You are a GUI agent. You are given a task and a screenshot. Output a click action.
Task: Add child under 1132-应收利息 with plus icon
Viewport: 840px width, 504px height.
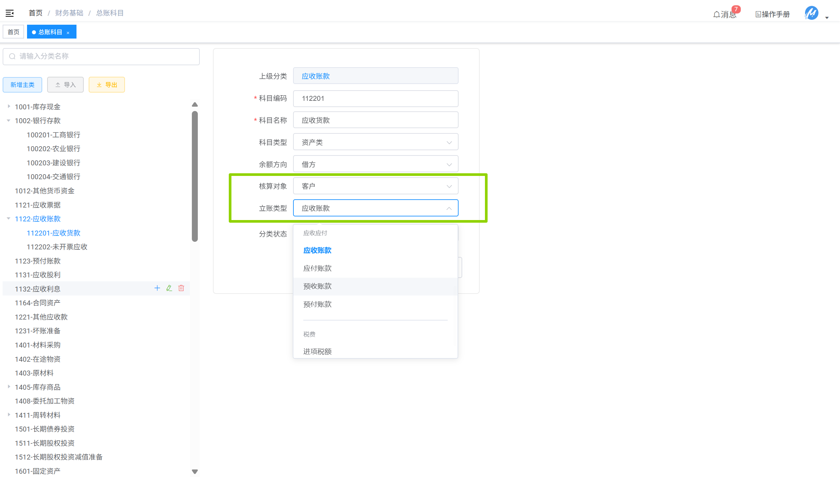pyautogui.click(x=157, y=288)
